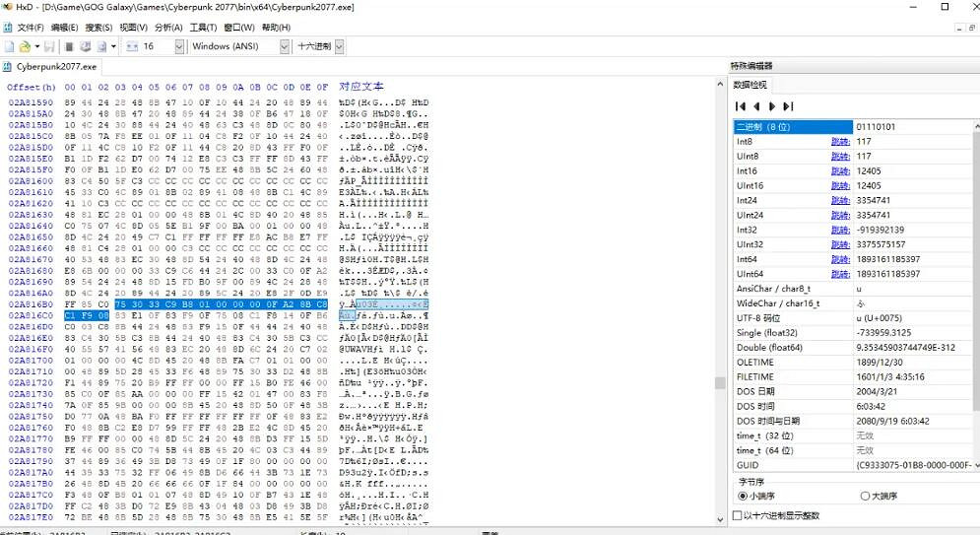Click the document icon beside 文件(F) menu
The width and height of the screenshot is (980, 535).
tap(8, 28)
